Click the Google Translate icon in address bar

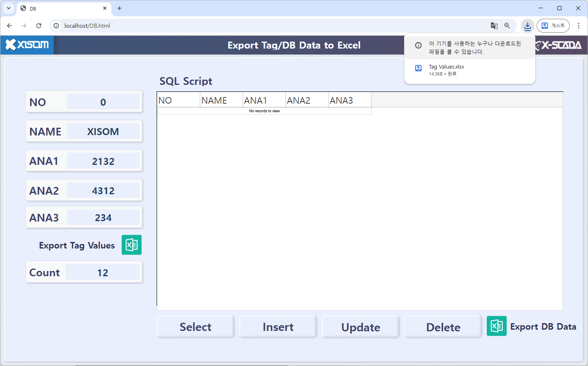pos(494,26)
